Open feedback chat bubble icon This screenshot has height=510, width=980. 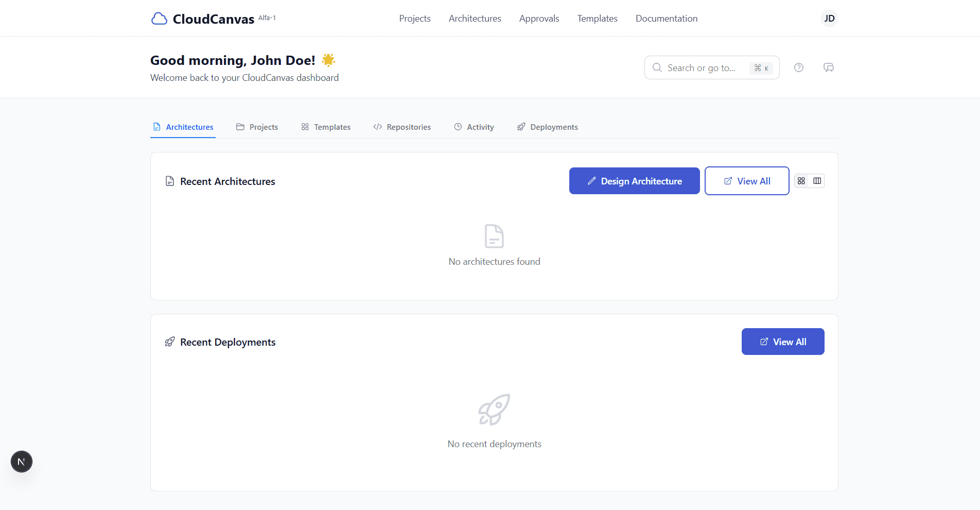(x=828, y=67)
